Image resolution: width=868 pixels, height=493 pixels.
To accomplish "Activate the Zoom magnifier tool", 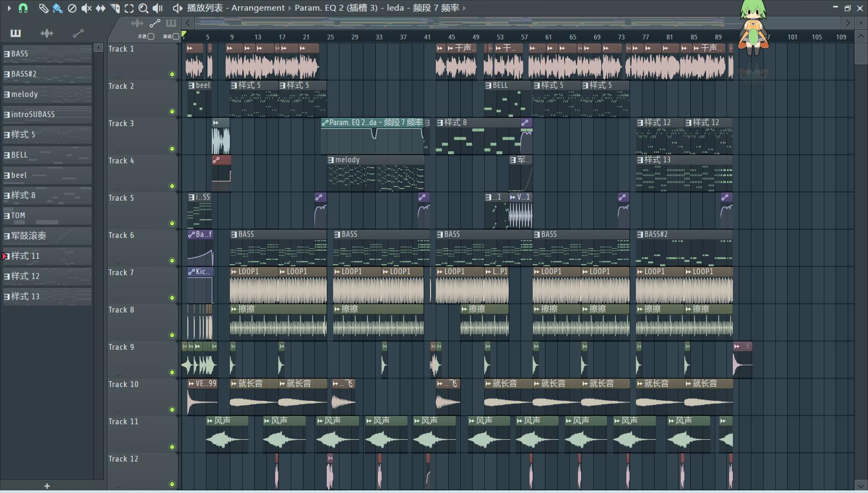I will [x=143, y=8].
